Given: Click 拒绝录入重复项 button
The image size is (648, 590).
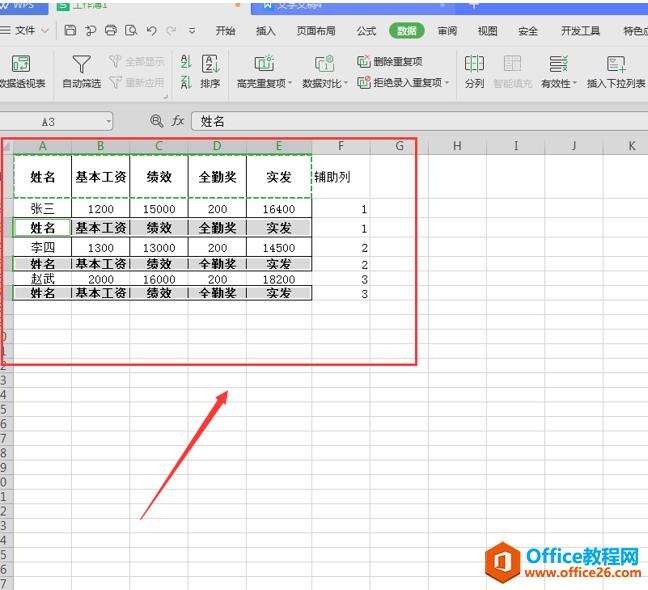Looking at the screenshot, I should pyautogui.click(x=399, y=83).
